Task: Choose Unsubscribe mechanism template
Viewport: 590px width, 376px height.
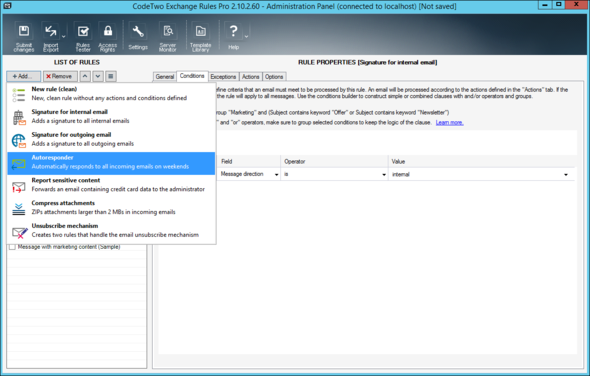Action: pos(111,230)
